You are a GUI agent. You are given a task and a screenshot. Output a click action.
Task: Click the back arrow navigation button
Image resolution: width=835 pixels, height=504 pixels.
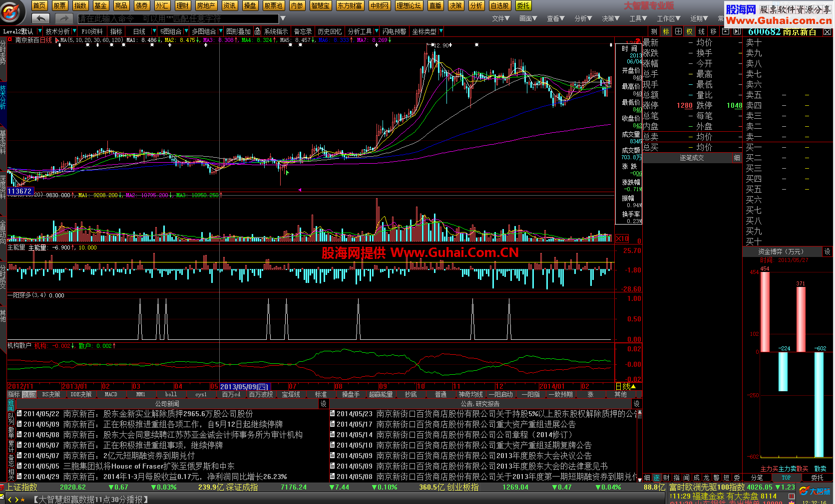[40, 18]
